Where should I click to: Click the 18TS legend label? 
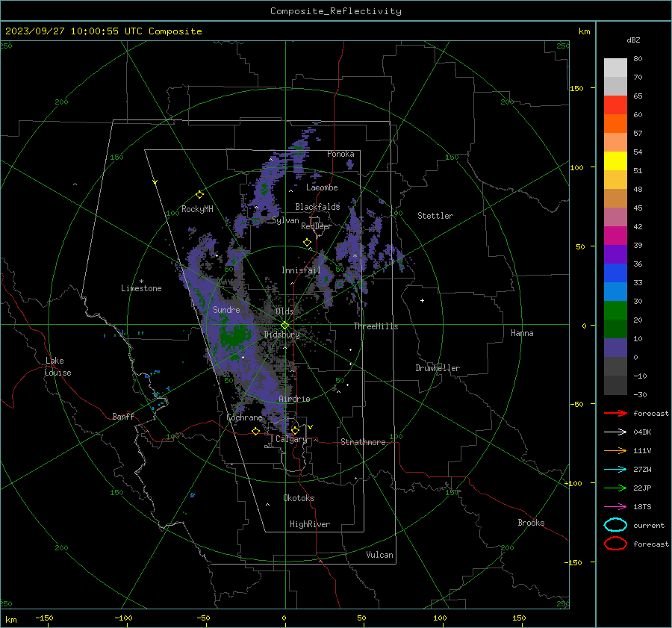click(642, 507)
